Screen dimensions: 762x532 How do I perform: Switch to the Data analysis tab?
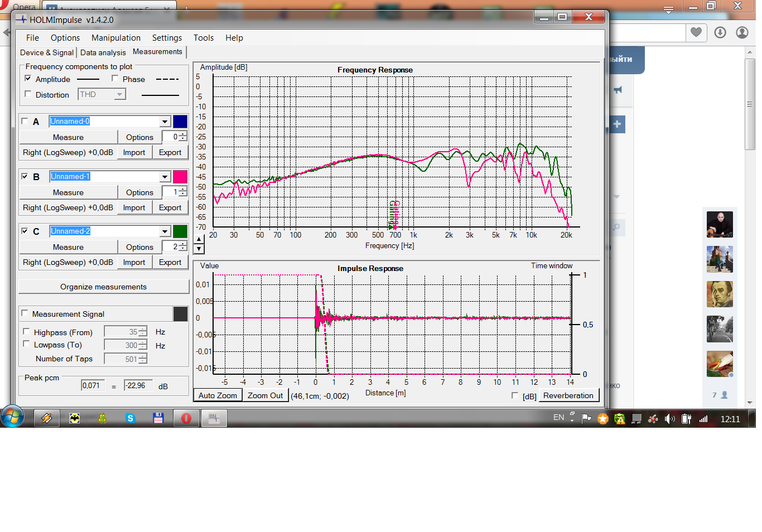pos(103,52)
